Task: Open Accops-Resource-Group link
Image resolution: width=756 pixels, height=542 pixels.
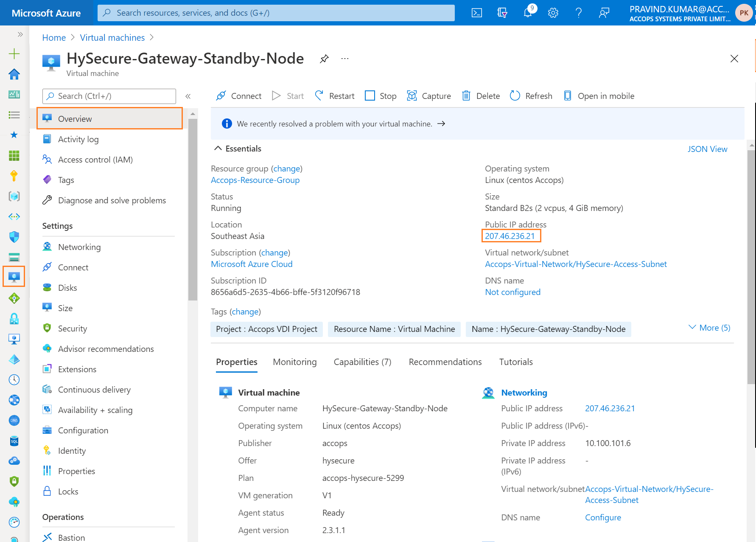Action: (x=255, y=180)
